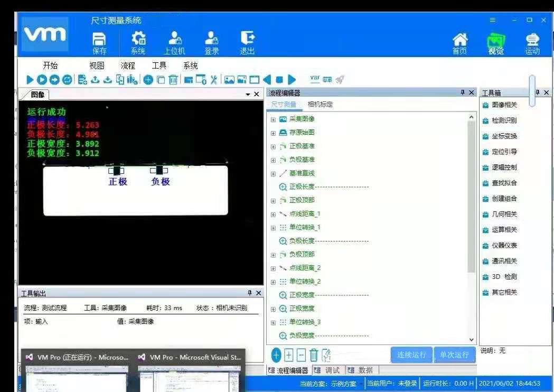Click the download tray icon in toolbar
The height and width of the screenshot is (392, 554).
coord(107,80)
